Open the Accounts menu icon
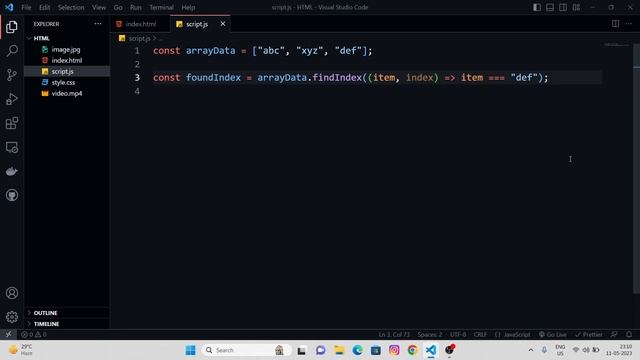The width and height of the screenshot is (640, 360). tap(12, 293)
